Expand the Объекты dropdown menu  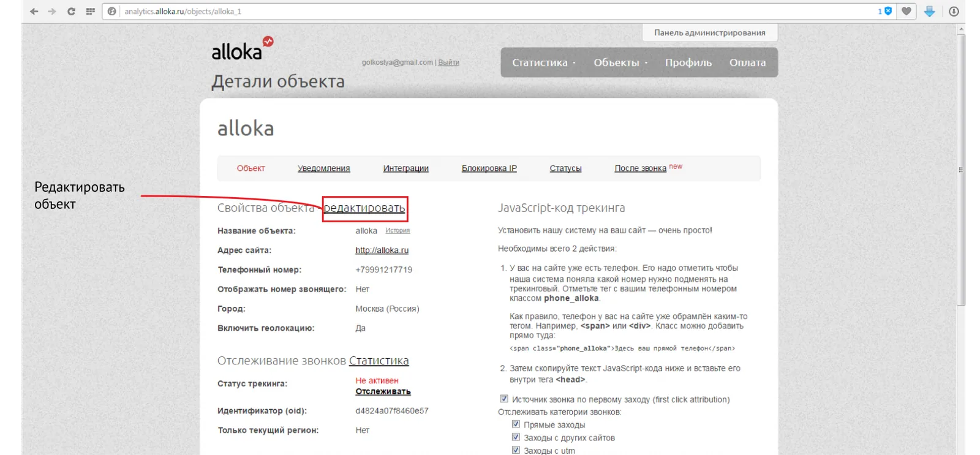click(620, 62)
